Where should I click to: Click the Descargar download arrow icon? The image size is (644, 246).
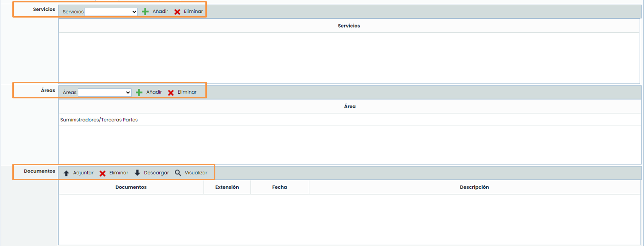pos(137,173)
